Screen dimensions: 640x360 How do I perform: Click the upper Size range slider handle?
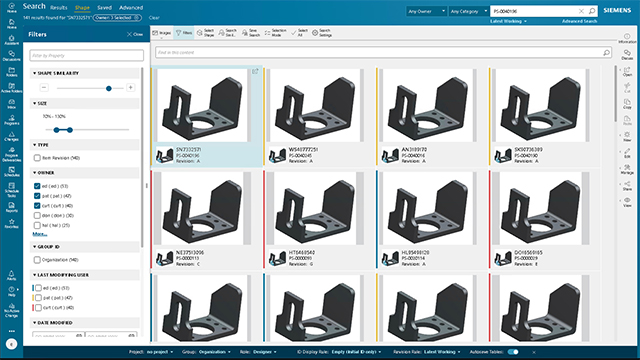(70, 130)
